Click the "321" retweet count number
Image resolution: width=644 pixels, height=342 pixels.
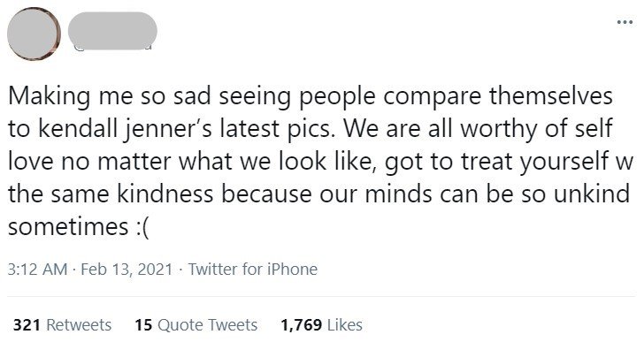point(27,325)
